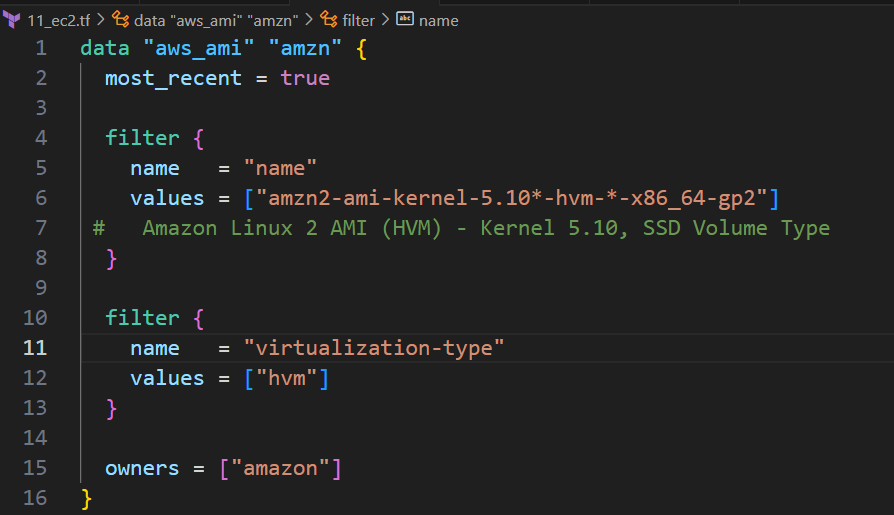894x515 pixels.
Task: Click the string symbol icon before name
Action: [405, 19]
